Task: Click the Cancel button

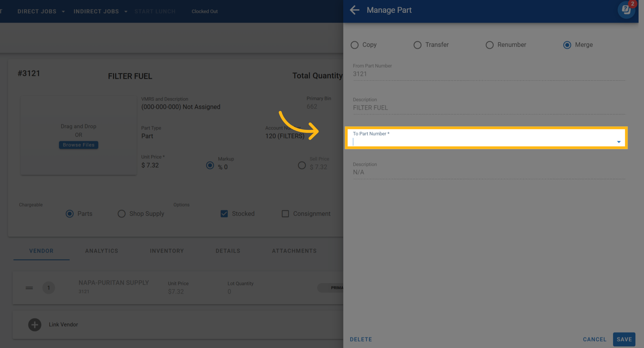Action: (595, 339)
